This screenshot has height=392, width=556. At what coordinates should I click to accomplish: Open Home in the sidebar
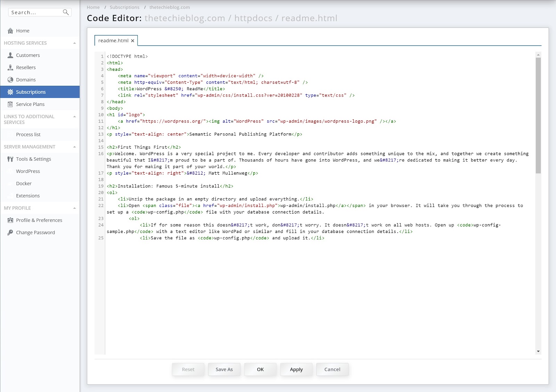coord(40,31)
